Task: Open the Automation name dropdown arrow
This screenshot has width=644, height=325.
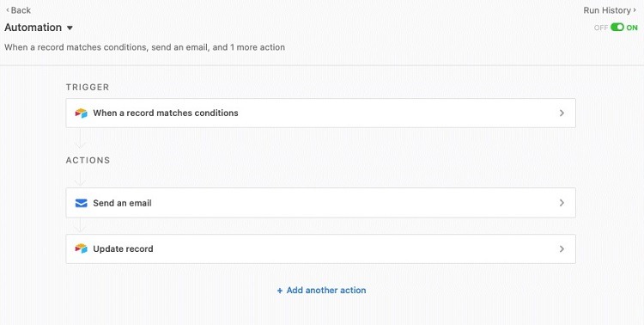Action: click(x=70, y=28)
